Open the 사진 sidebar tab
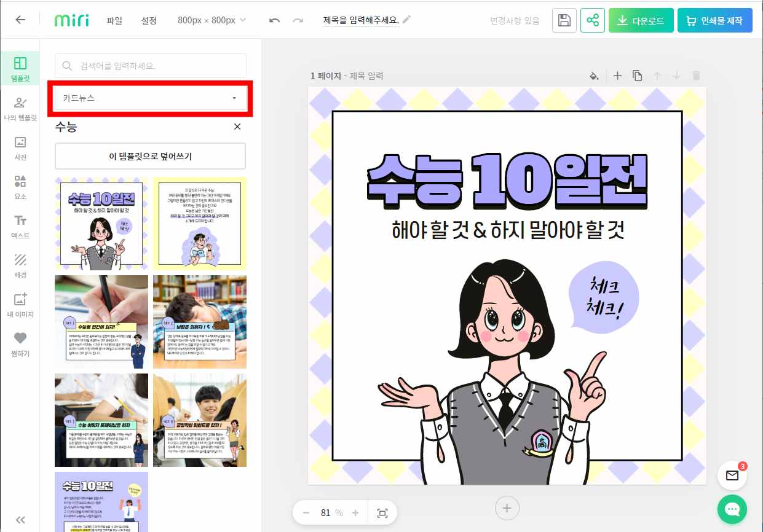Screen dimensions: 763x532 pyautogui.click(x=20, y=147)
